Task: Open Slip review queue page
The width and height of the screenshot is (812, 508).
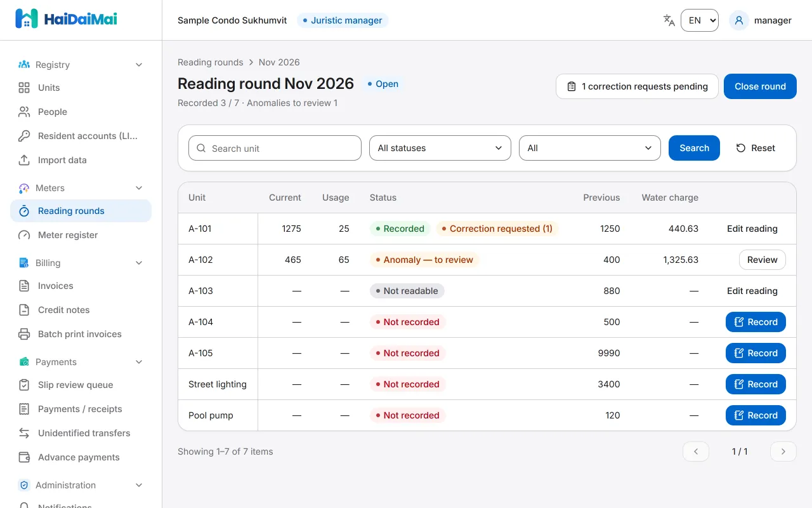Action: [x=81, y=385]
